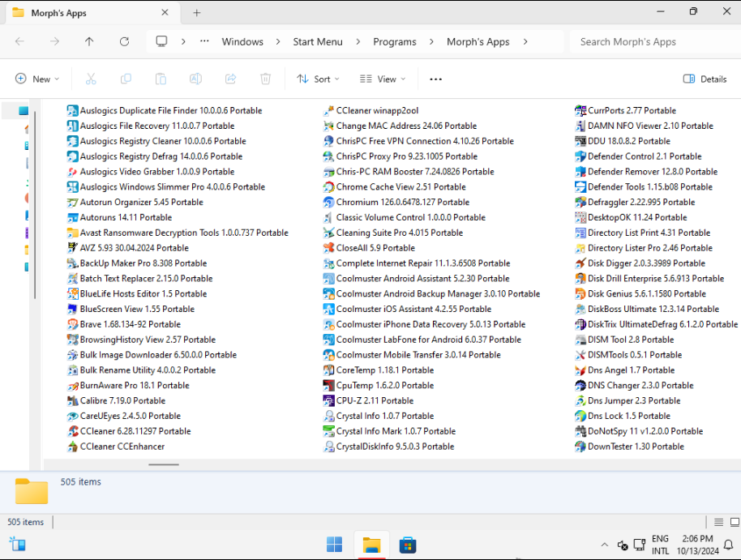This screenshot has height=560, width=741.
Task: Expand chevron after Morph's Apps in breadcrumb
Action: 525,41
